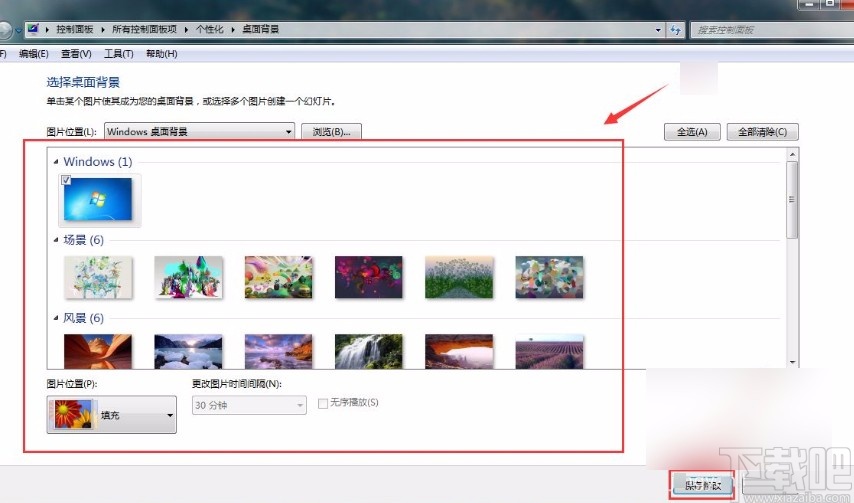Click the wallpaper list scroll up arrow
This screenshot has width=854, height=503.
tap(792, 155)
